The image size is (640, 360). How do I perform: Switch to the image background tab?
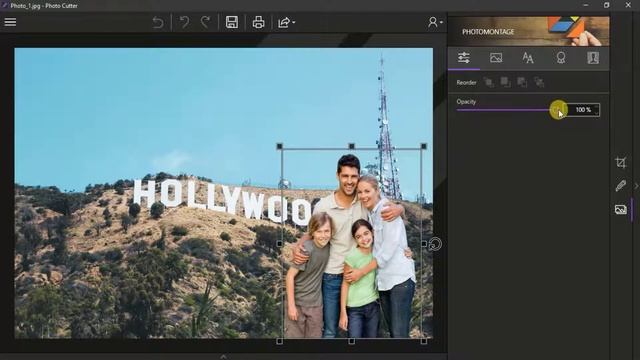click(496, 58)
